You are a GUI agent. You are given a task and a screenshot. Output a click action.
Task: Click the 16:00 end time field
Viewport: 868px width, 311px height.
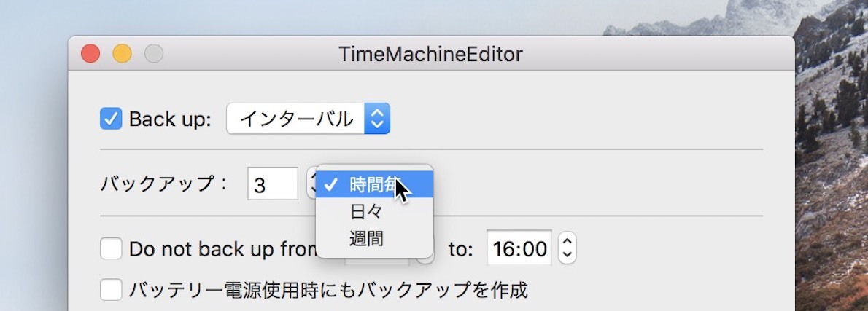(x=519, y=249)
